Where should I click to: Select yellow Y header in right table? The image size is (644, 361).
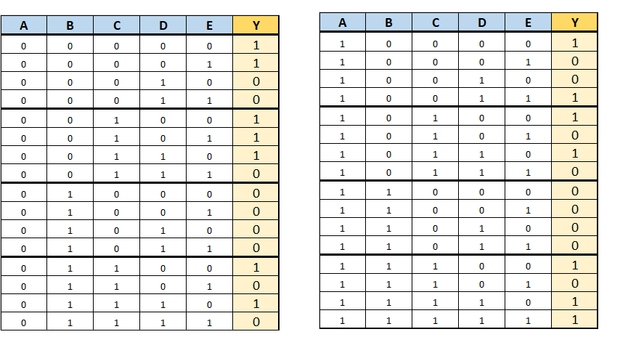pyautogui.click(x=574, y=23)
